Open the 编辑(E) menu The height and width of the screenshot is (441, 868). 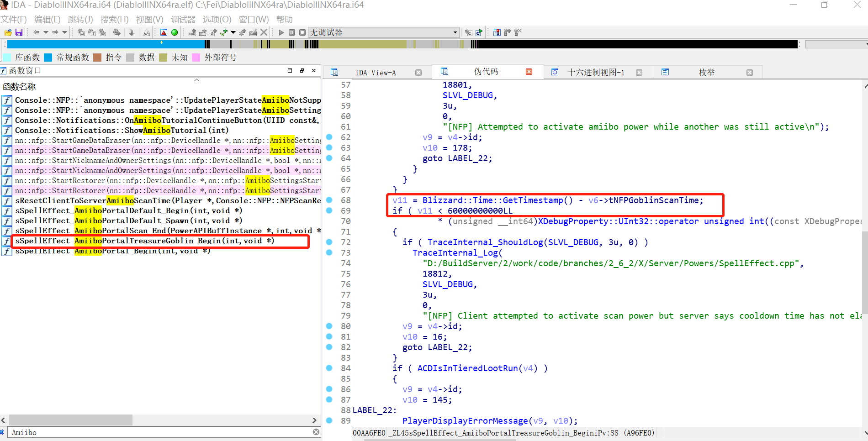47,20
